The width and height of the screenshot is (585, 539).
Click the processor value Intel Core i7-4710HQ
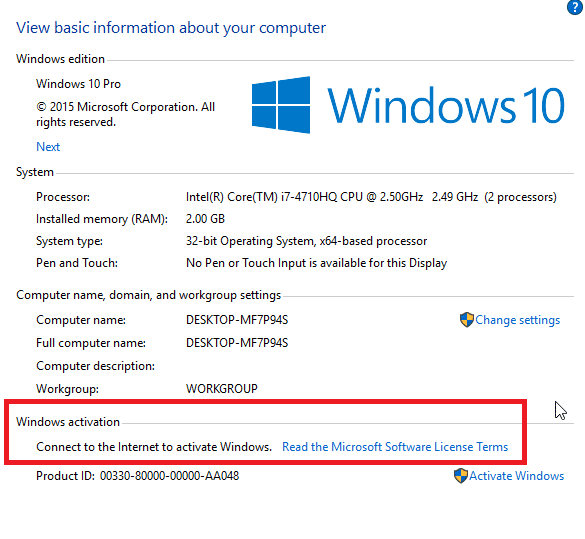[x=371, y=197]
